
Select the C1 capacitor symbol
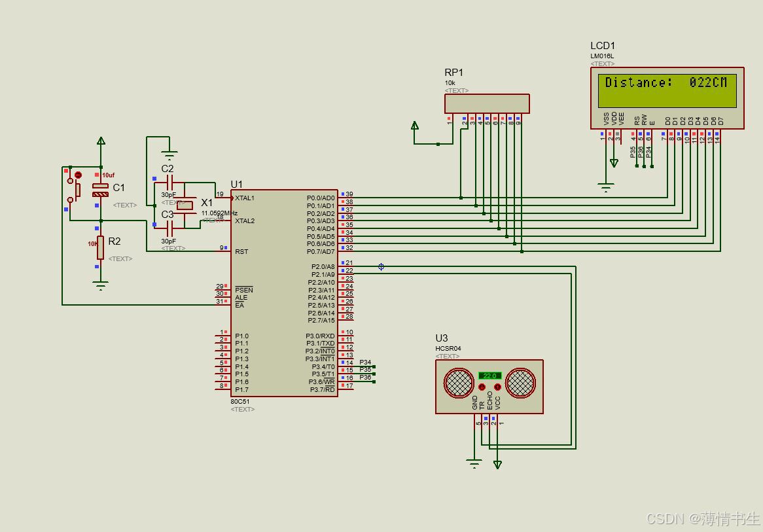(x=101, y=190)
